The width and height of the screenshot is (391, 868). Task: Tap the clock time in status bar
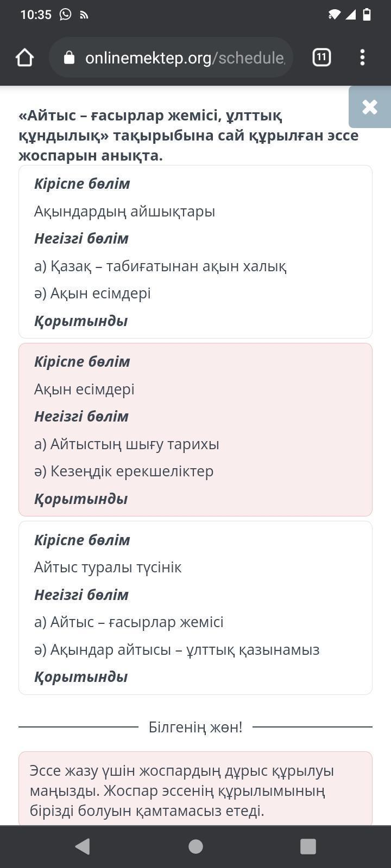click(36, 15)
